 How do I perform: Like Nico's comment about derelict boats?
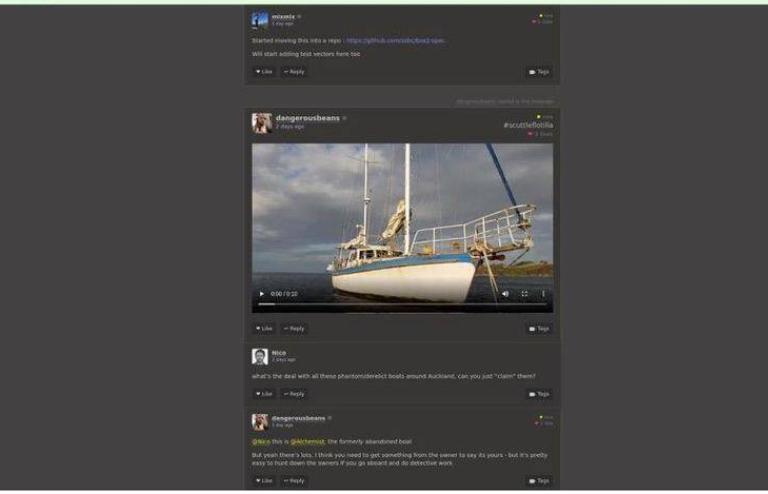tap(264, 394)
